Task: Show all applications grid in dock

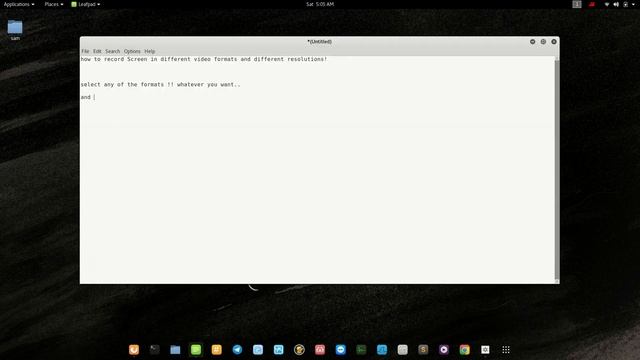Action: click(506, 349)
